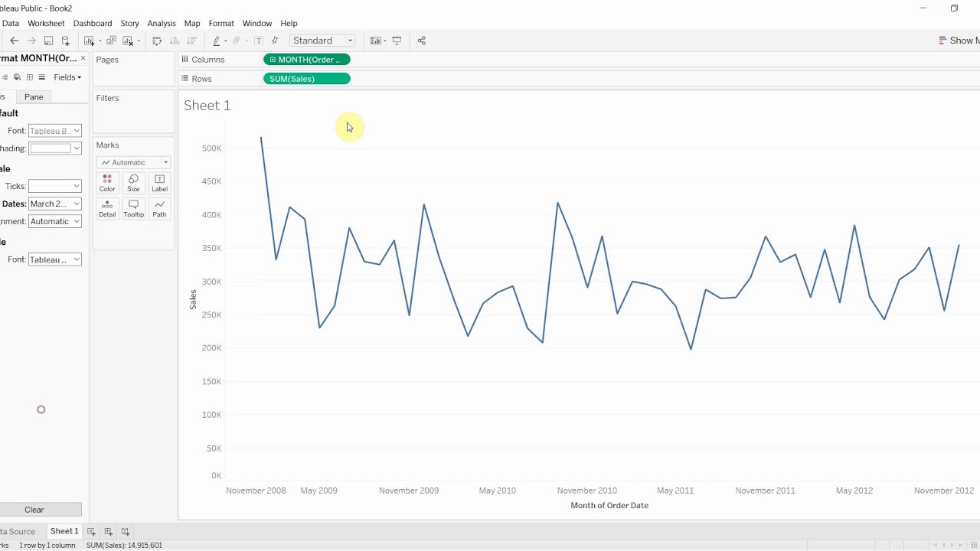Open the Marks type Automatic dropdown
980x551 pixels.
coord(133,162)
